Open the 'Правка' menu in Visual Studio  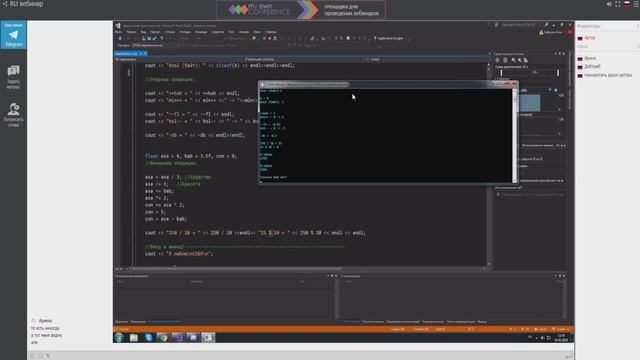(131, 32)
